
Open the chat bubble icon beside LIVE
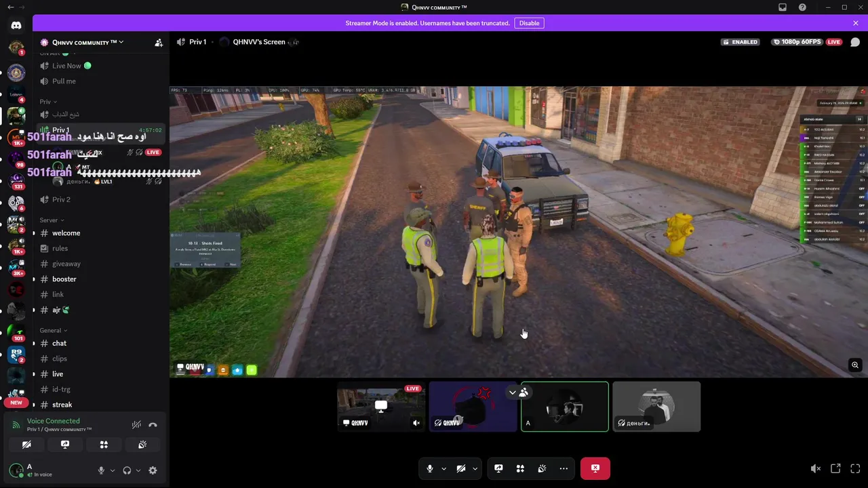(855, 42)
